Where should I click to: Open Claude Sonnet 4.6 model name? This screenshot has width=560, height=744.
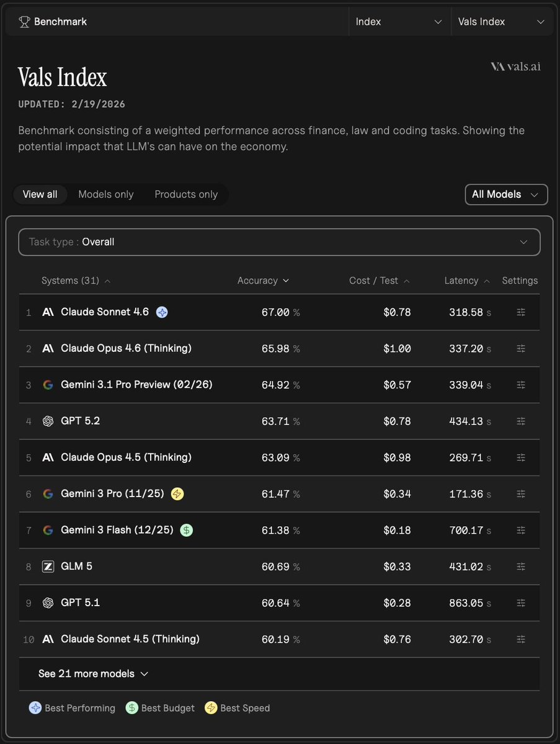(x=105, y=311)
